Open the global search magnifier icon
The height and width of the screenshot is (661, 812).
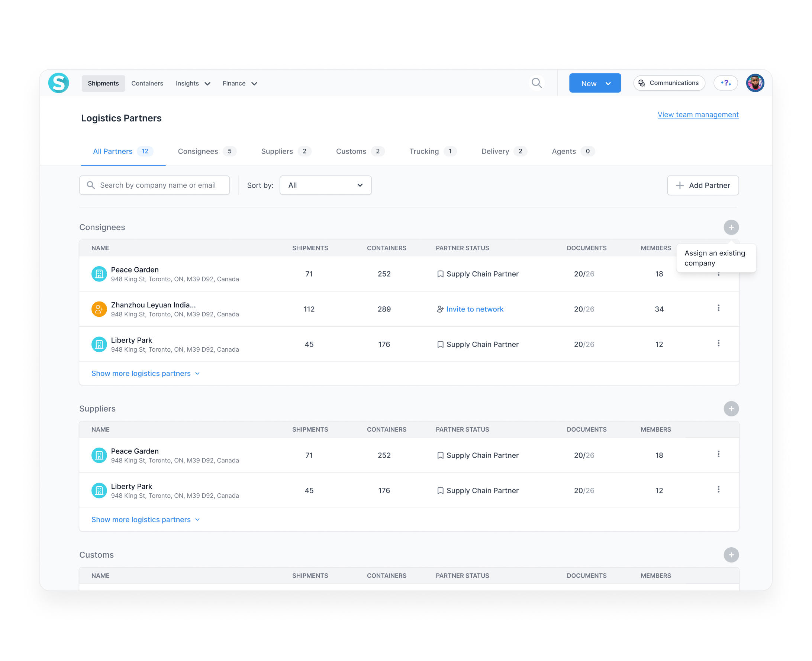coord(536,83)
